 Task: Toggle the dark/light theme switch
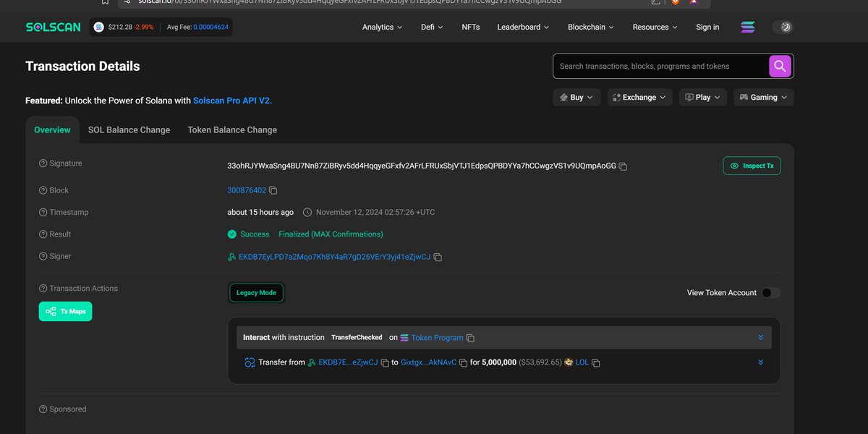(783, 27)
